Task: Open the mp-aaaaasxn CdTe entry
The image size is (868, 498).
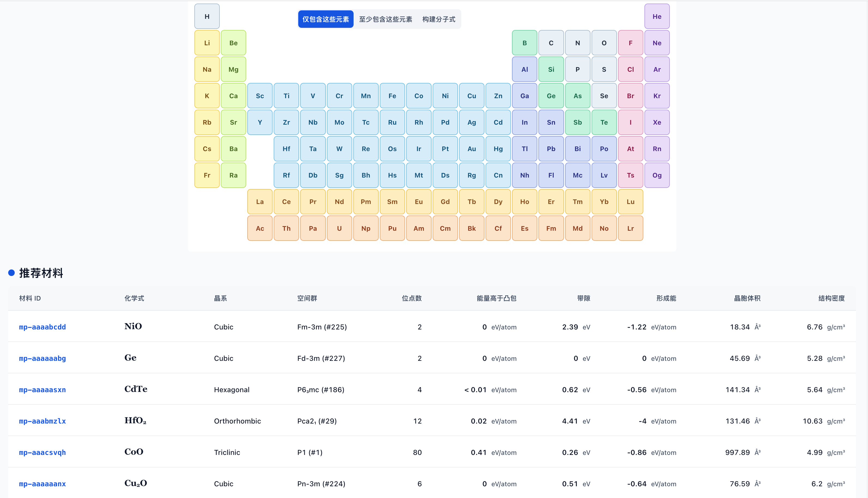Action: click(43, 390)
